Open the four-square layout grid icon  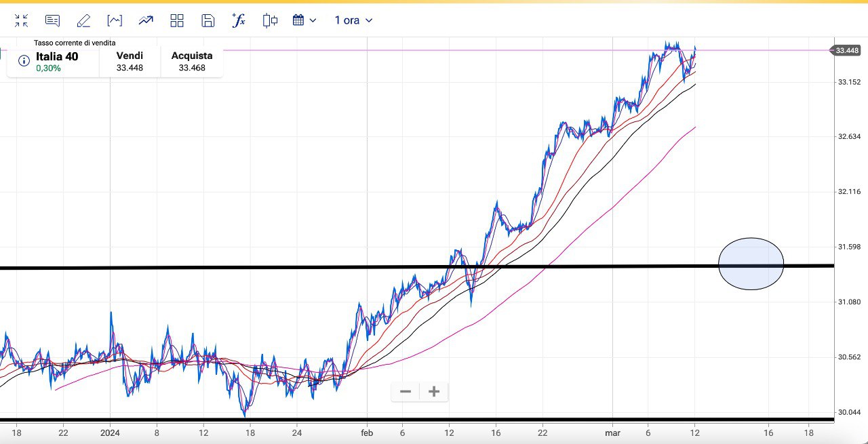point(177,20)
